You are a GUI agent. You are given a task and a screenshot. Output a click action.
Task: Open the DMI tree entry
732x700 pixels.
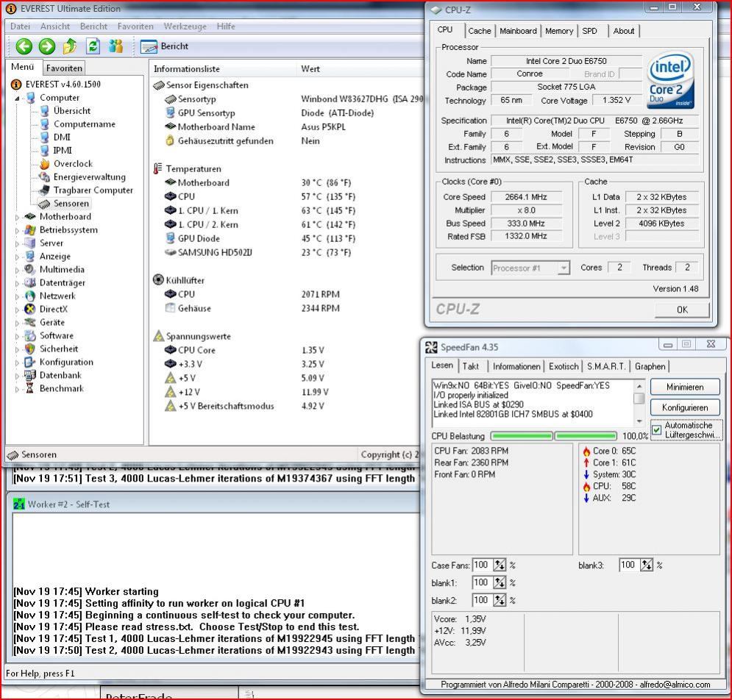(x=62, y=137)
